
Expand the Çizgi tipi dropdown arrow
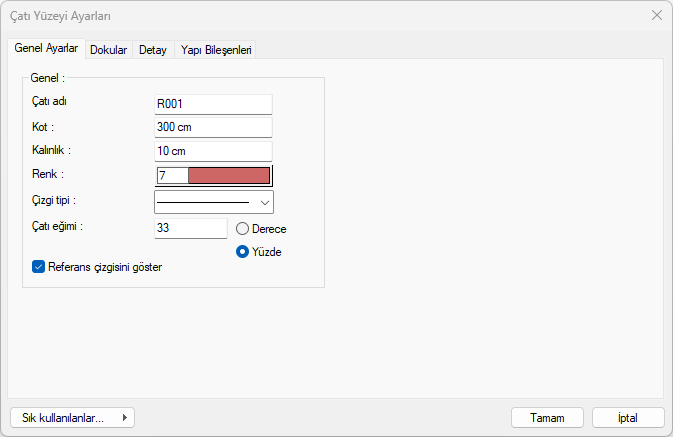click(265, 203)
